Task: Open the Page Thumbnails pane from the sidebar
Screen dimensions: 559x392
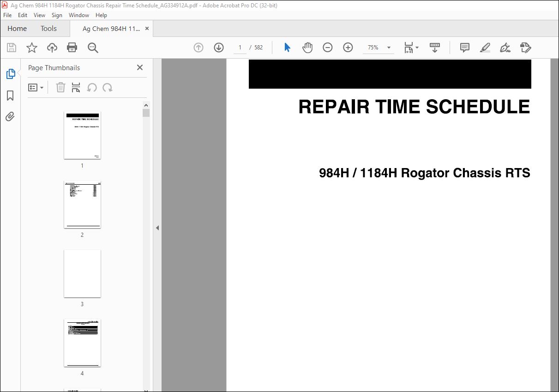Action: point(10,74)
